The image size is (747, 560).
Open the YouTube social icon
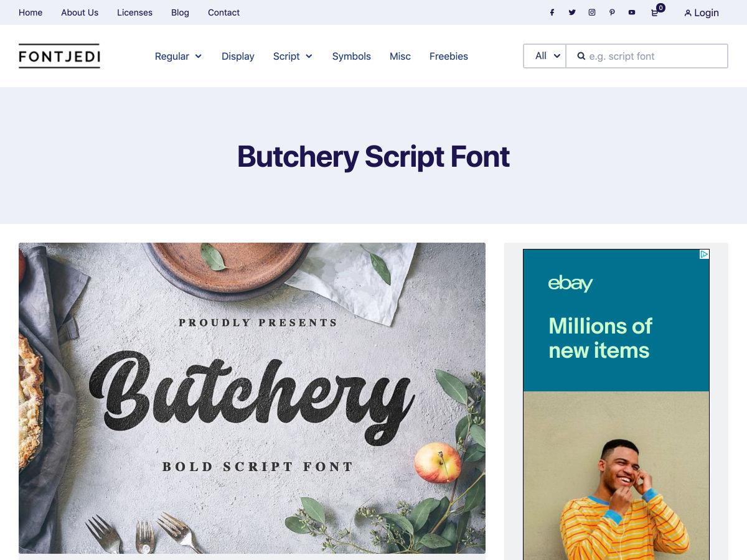(632, 12)
